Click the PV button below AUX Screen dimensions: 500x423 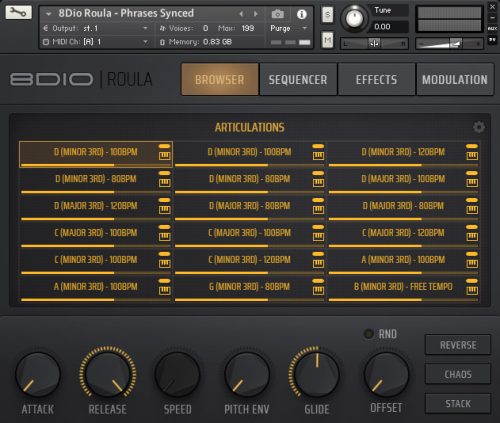(x=492, y=40)
